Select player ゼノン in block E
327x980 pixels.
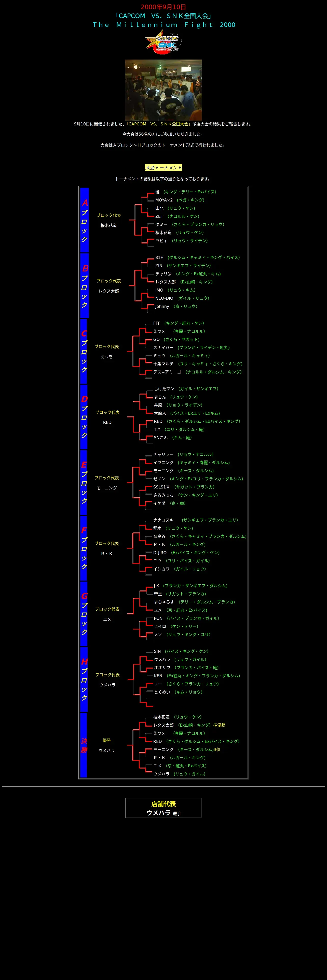tap(159, 479)
